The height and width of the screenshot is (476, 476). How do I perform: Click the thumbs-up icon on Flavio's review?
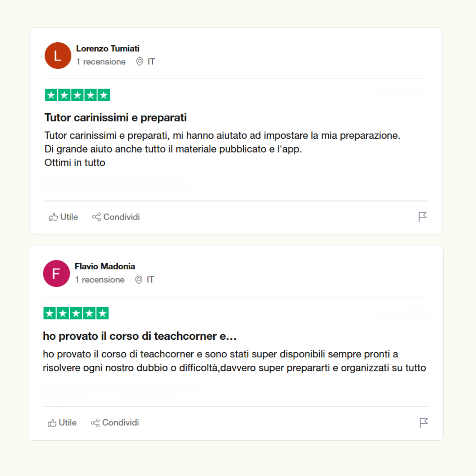(52, 423)
